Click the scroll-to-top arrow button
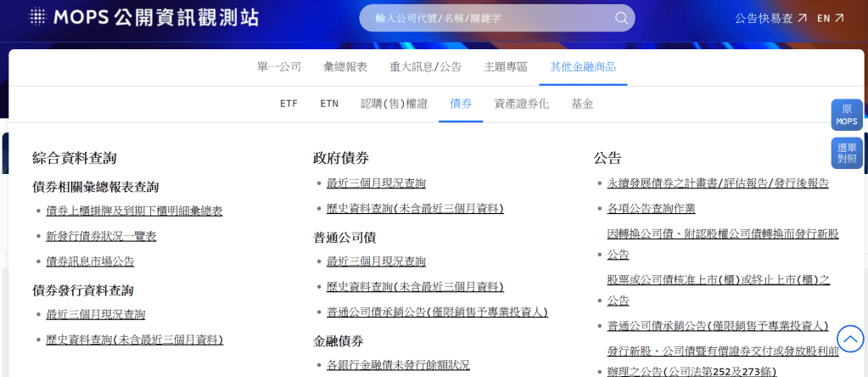The image size is (868, 377). click(x=849, y=340)
